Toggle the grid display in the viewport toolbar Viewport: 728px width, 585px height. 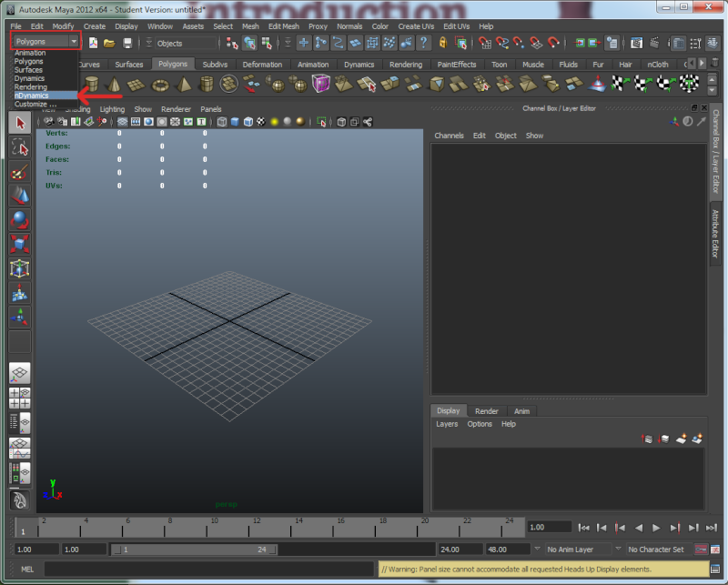pyautogui.click(x=123, y=122)
